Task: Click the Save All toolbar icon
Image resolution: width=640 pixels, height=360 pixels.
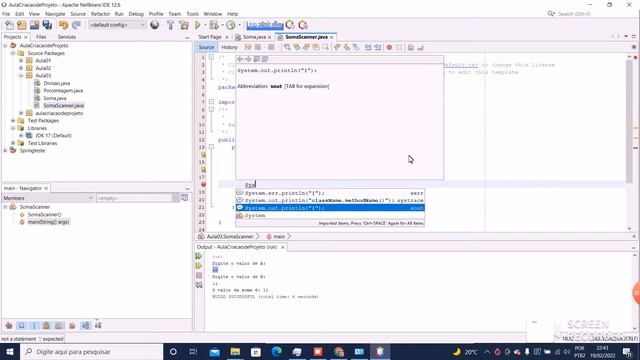Action: [x=47, y=25]
